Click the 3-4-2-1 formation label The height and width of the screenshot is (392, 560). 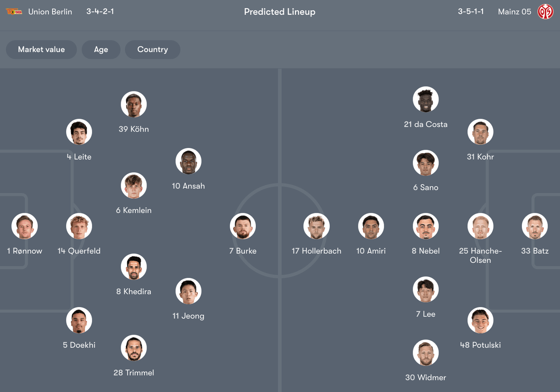coord(100,11)
